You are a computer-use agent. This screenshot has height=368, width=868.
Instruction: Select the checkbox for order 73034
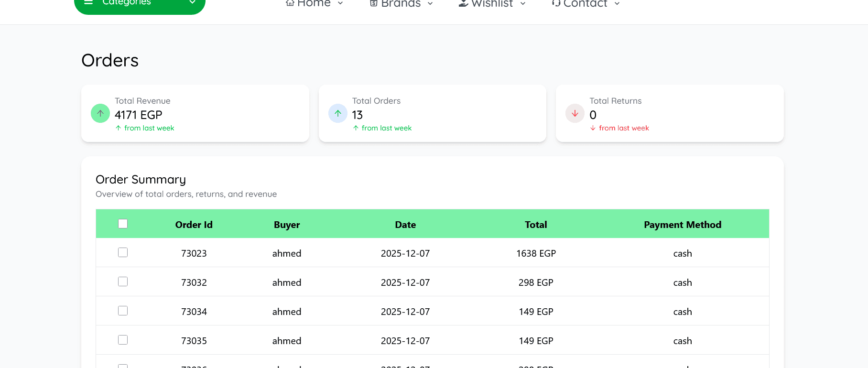pyautogui.click(x=123, y=311)
